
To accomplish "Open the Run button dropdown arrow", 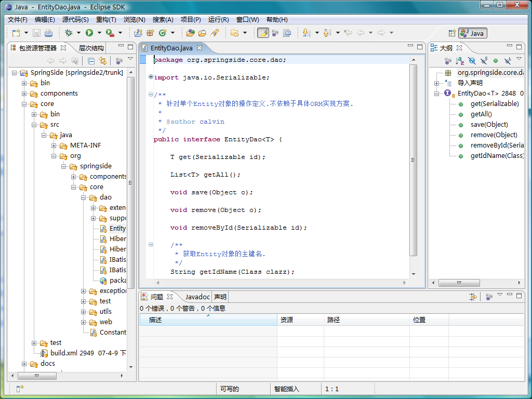I will tap(99, 33).
